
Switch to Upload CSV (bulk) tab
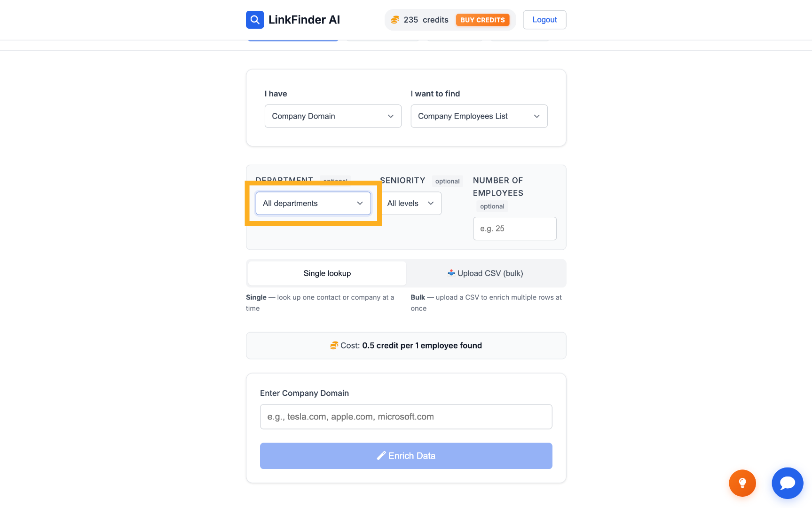click(x=485, y=273)
